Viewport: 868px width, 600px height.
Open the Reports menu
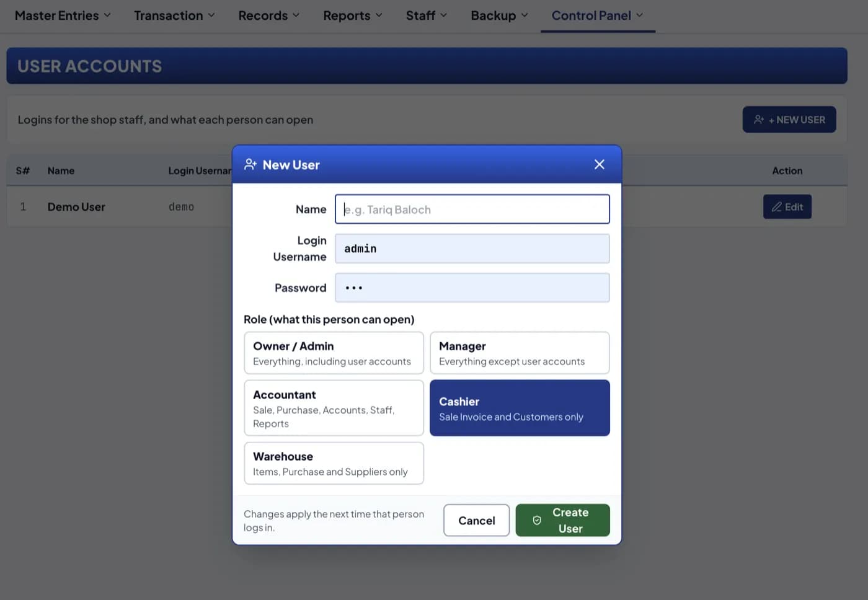353,15
